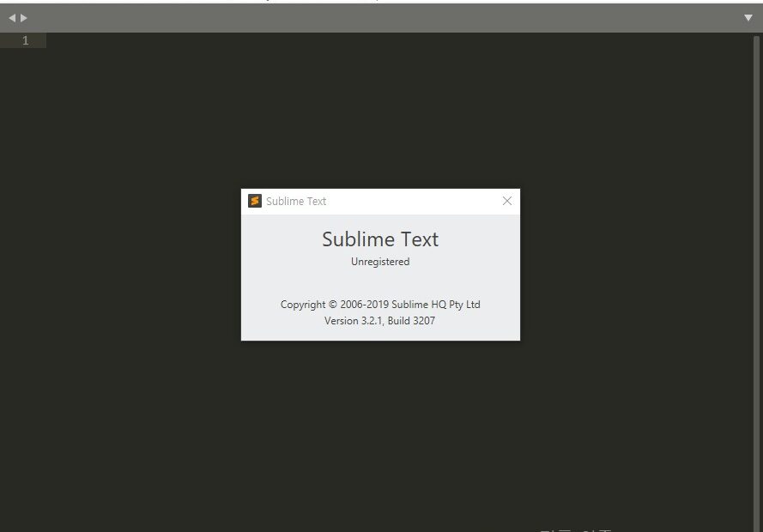763x532 pixels.
Task: Close the Sublime Text about dialog
Action: pyautogui.click(x=506, y=201)
